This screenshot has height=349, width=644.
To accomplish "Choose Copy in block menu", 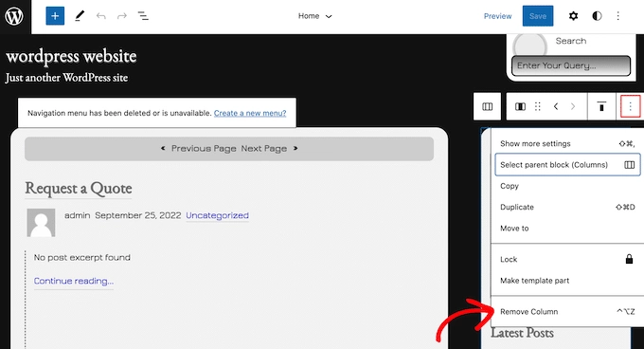I will click(x=567, y=186).
